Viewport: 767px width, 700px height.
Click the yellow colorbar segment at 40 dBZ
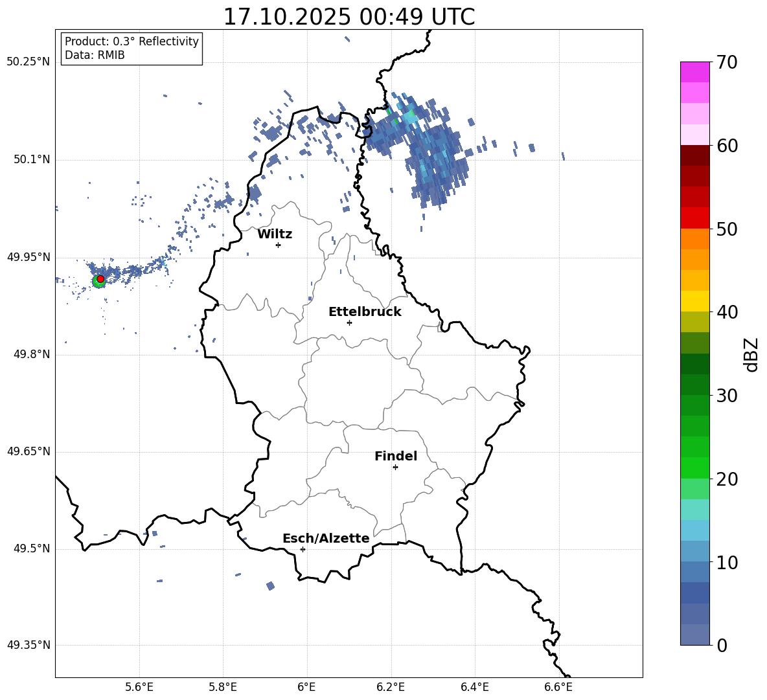tap(694, 302)
